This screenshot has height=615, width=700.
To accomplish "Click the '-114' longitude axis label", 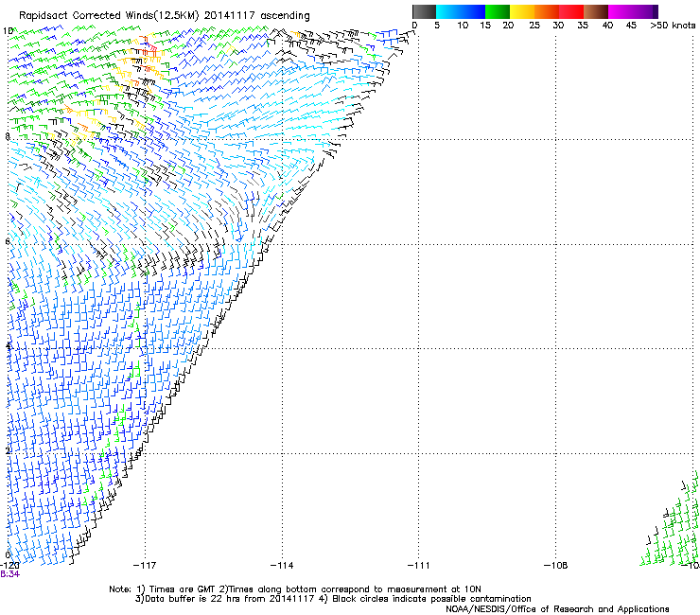I will click(x=282, y=566).
